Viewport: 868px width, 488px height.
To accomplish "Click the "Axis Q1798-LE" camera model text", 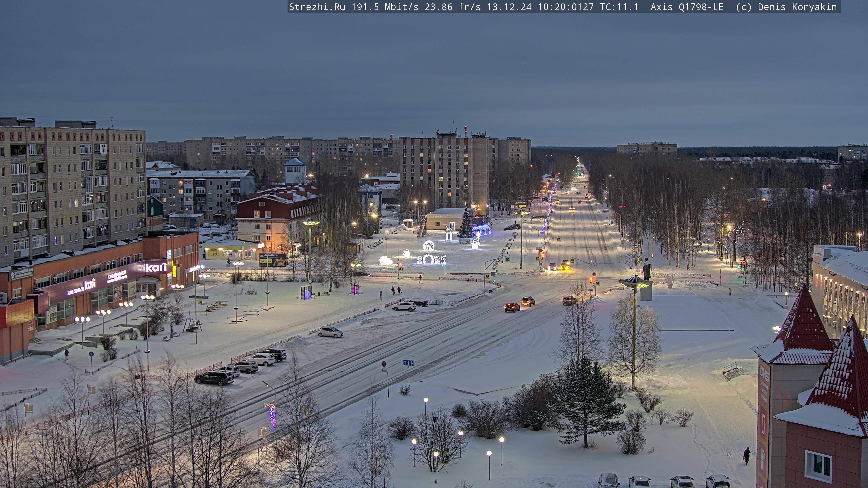I will pos(687,7).
